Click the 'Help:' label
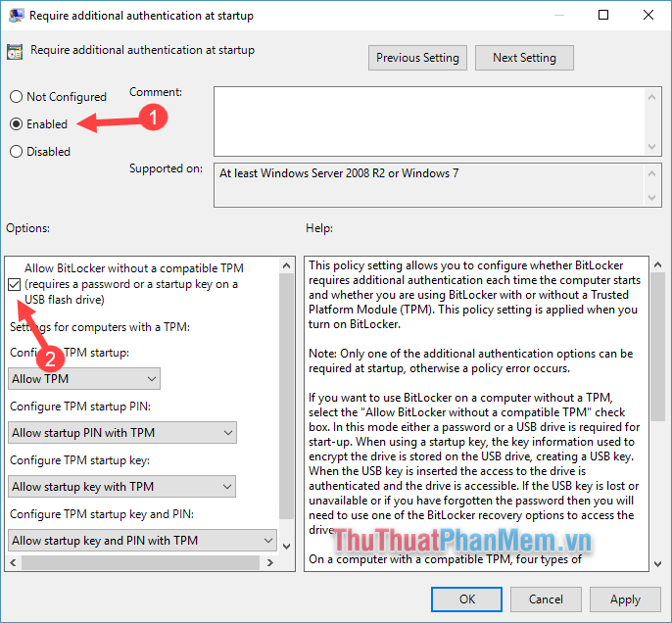Screen dimensions: 672x623 point(319,228)
